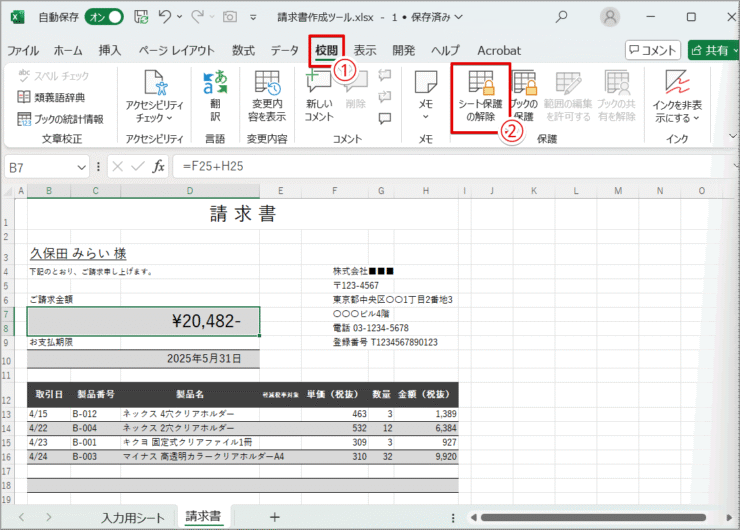Open the Acrobat tab
The height and width of the screenshot is (530, 740).
point(499,50)
